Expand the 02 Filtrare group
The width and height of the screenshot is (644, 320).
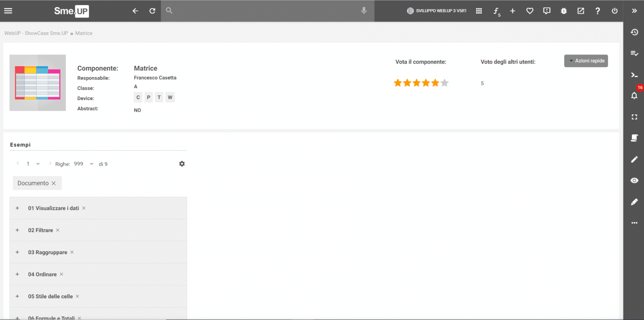point(17,230)
